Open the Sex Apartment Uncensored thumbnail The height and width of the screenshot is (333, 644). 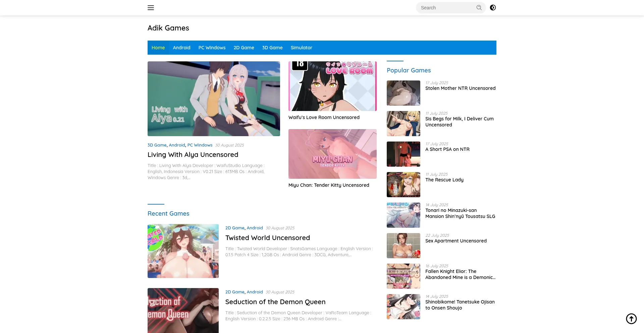coord(403,245)
